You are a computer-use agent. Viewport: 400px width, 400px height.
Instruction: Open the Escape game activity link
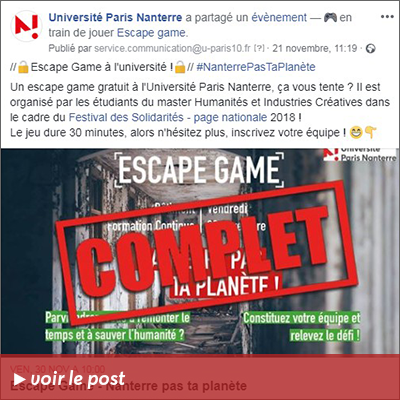pos(152,33)
